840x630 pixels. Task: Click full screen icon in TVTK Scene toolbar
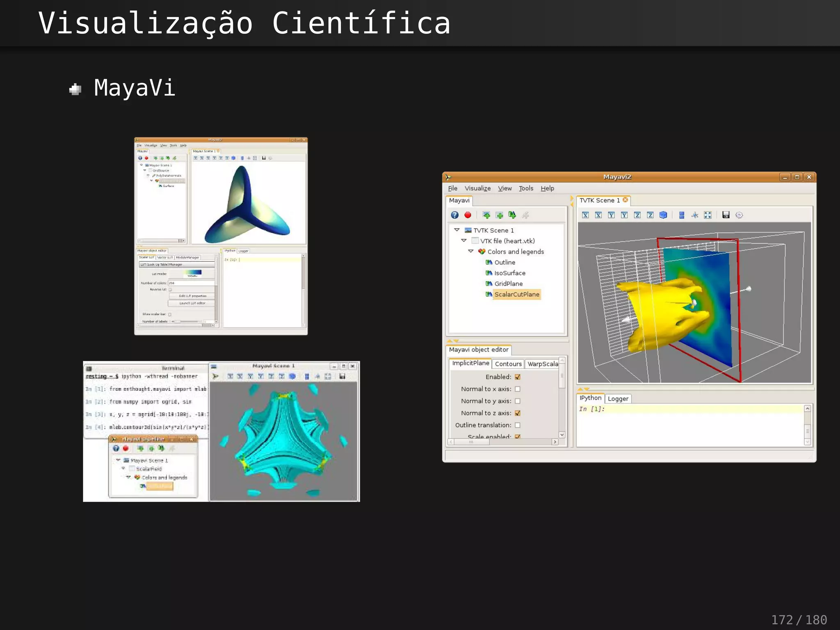pos(708,215)
